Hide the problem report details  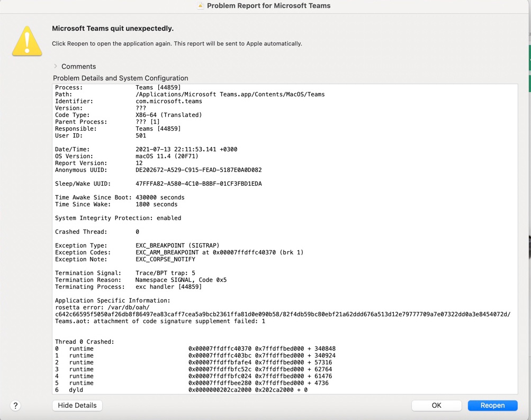77,405
